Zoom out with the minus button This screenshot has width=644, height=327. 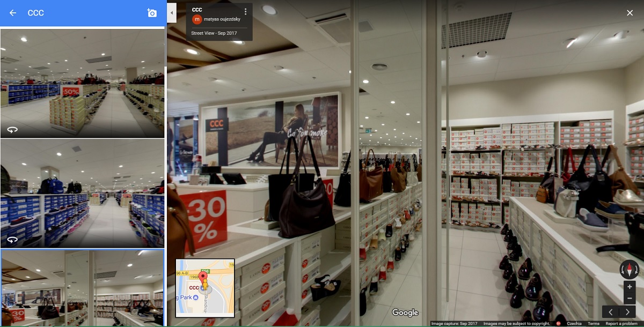pyautogui.click(x=630, y=299)
